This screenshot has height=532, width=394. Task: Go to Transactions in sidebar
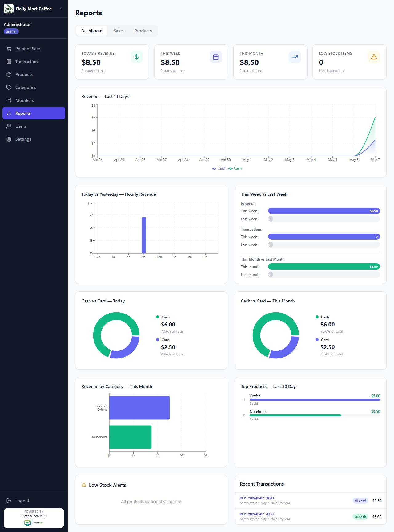(x=34, y=62)
